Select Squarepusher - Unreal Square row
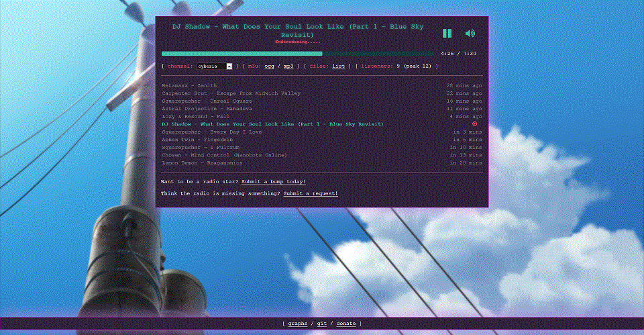Screen dimensions: 644x335 point(321,101)
